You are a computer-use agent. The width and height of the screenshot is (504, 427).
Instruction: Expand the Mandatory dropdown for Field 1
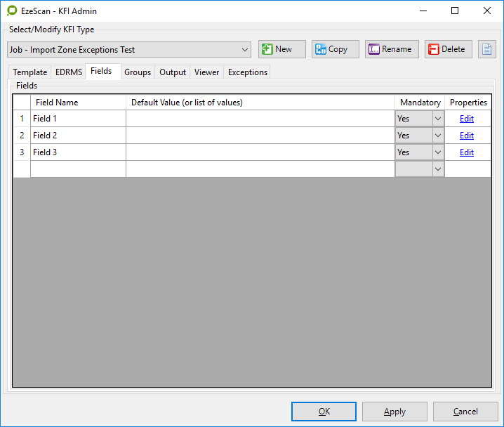click(437, 119)
